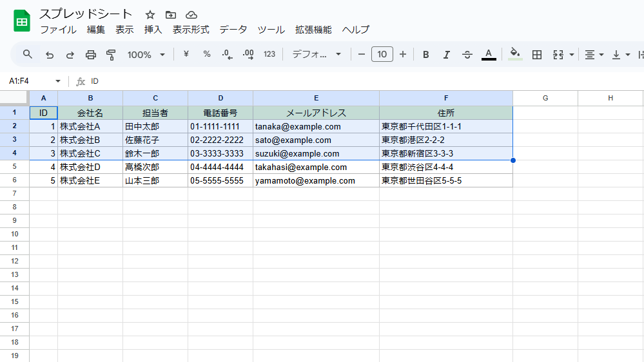Select the メールアドレス header cell

(x=317, y=113)
